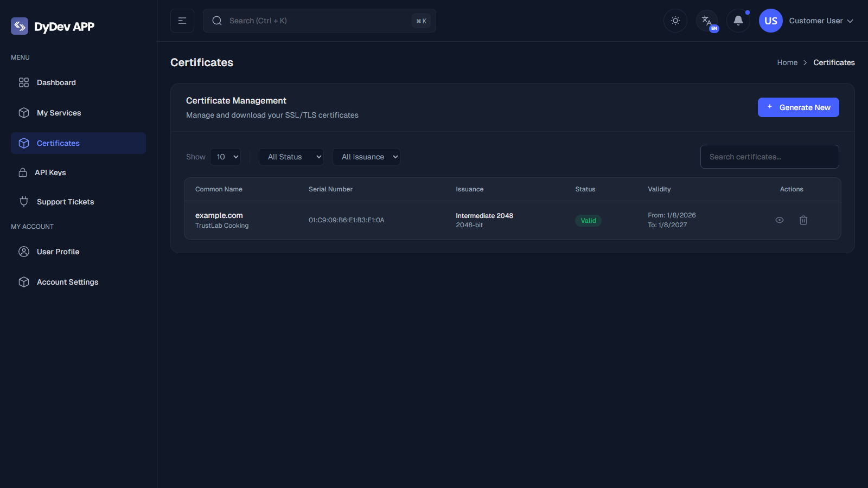
Task: Open My Services in the sidebar
Action: [59, 113]
